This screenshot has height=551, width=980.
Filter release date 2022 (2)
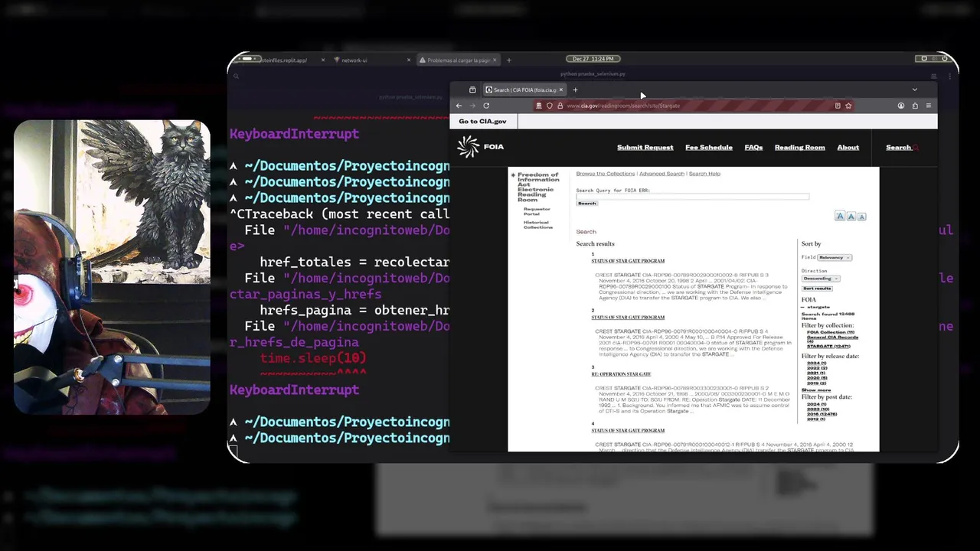817,368
